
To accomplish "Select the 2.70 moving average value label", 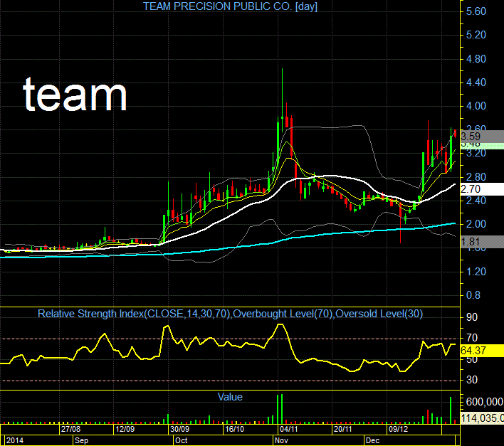I will click(x=482, y=189).
